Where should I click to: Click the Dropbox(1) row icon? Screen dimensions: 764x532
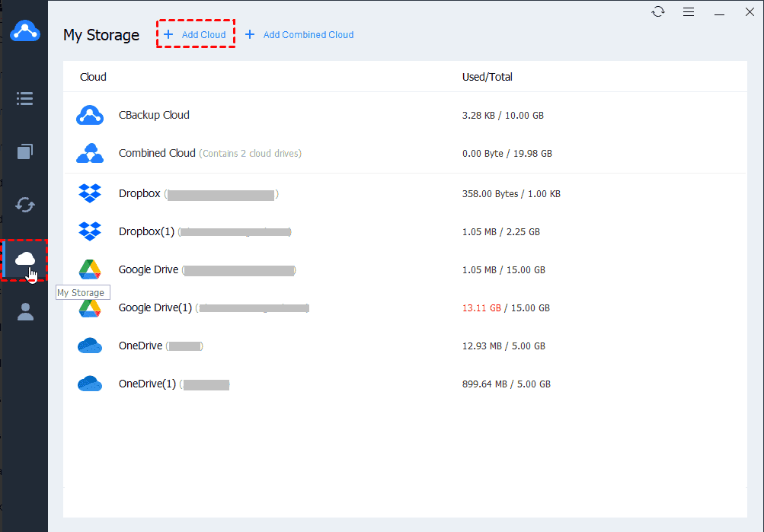tap(90, 231)
